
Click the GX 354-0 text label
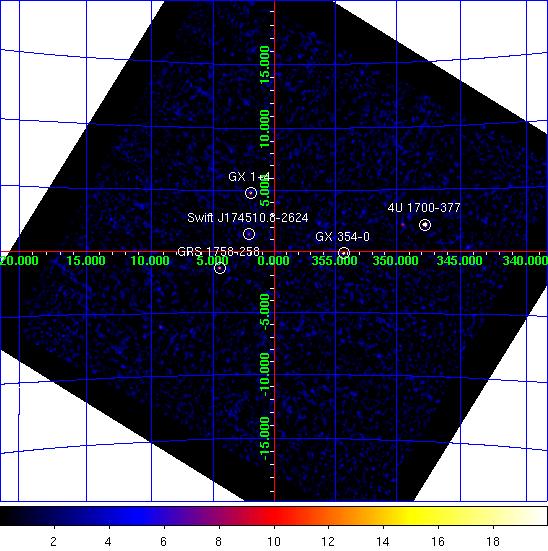(x=342, y=237)
